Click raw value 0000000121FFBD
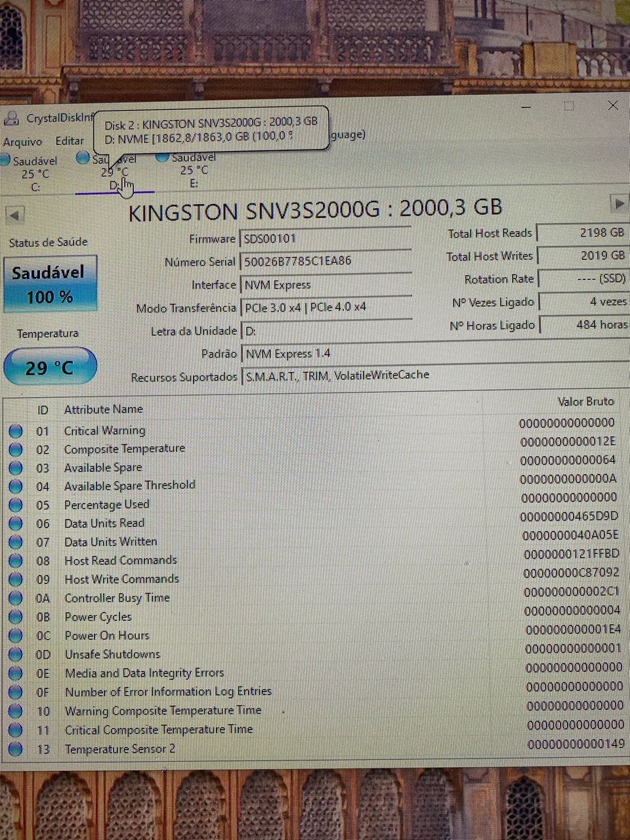 click(x=570, y=554)
